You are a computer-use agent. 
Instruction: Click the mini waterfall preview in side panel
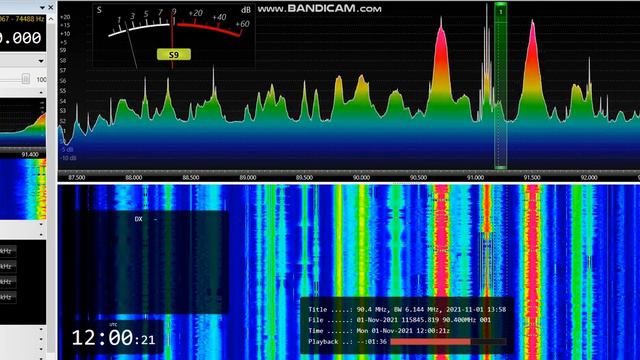point(23,189)
